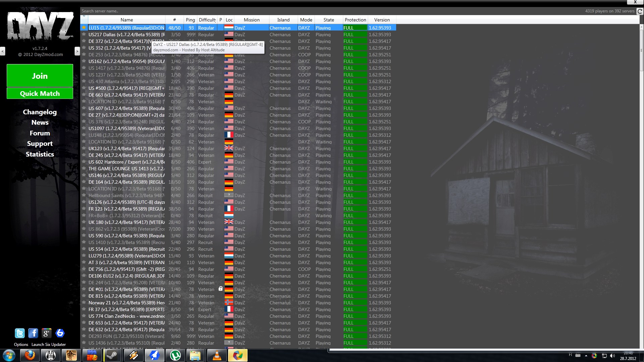Image resolution: width=644 pixels, height=362 pixels.
Task: Click the padlock icon on DE #01 row
Action: (220, 289)
